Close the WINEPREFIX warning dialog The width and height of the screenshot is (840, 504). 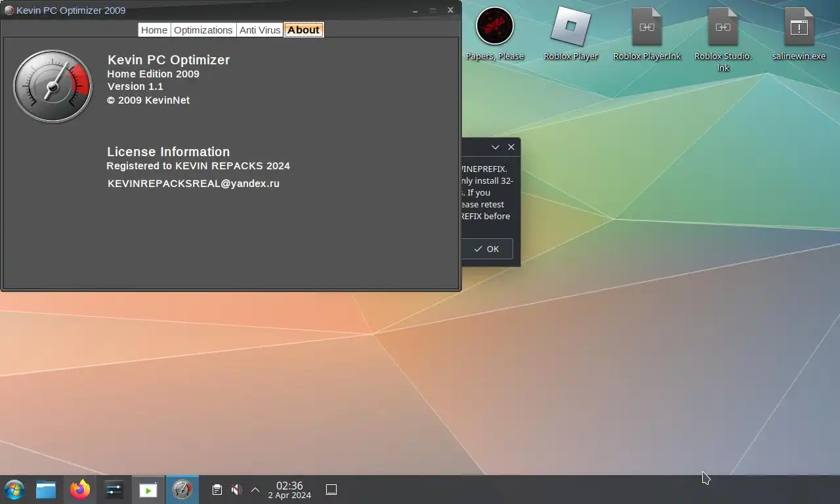point(511,148)
